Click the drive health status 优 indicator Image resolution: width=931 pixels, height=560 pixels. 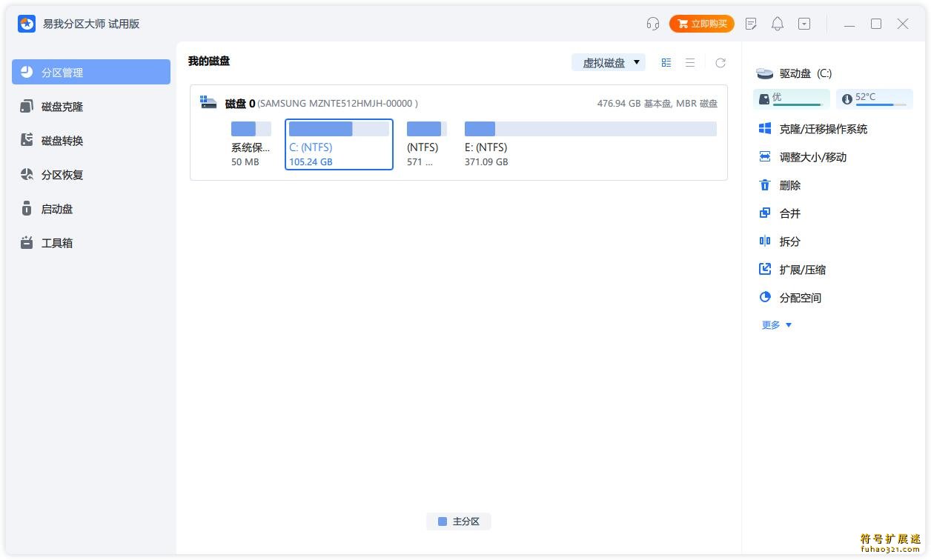[x=792, y=99]
